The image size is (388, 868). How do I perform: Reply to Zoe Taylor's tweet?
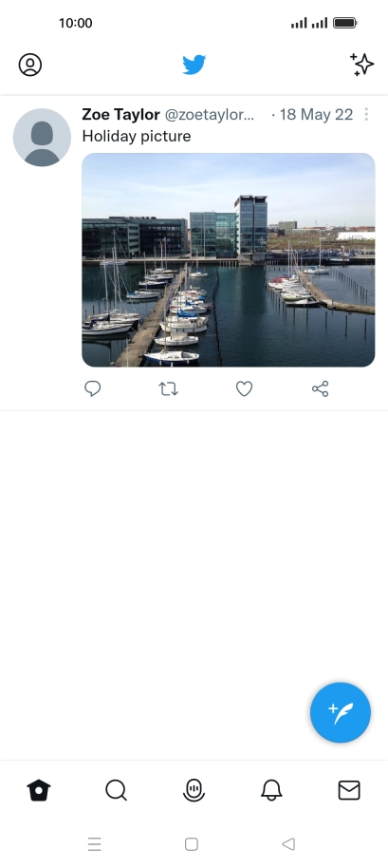point(92,388)
